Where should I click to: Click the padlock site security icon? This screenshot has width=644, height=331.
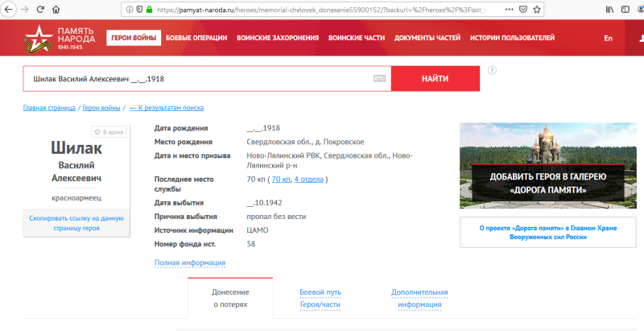coord(138,9)
